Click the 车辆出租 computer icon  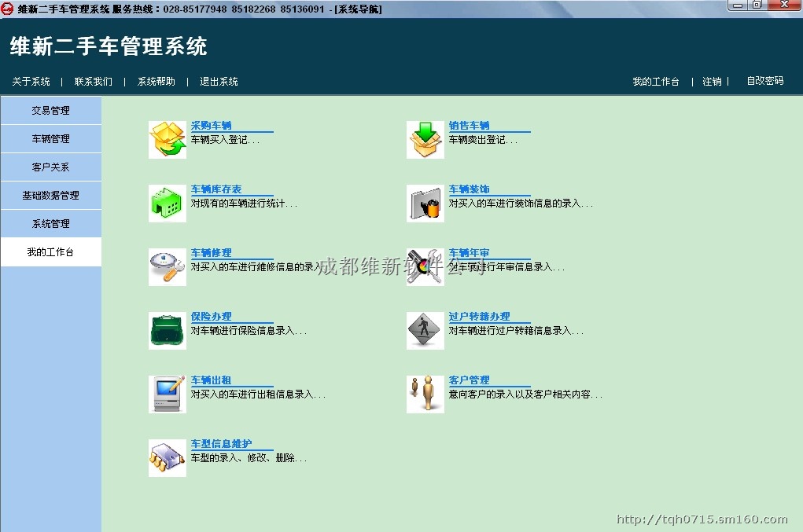[x=167, y=394]
